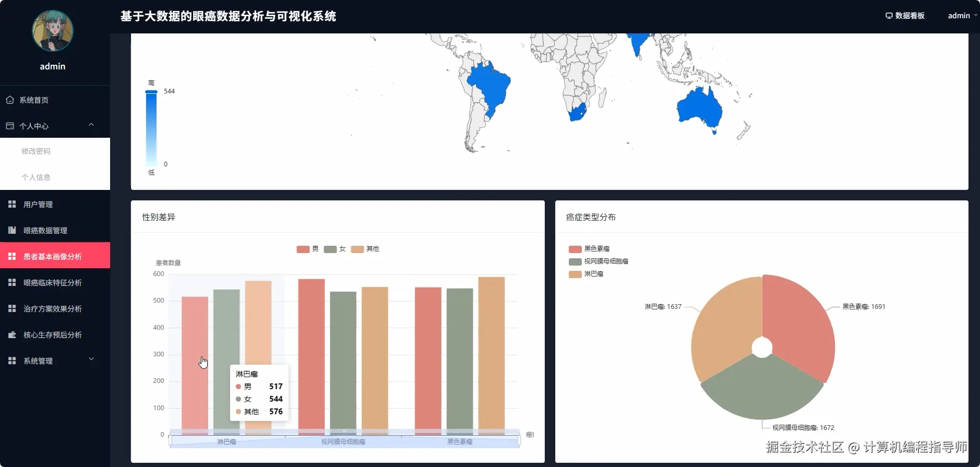980x467 pixels.
Task: Select 治疗方案效果分析 menu item
Action: [x=55, y=308]
